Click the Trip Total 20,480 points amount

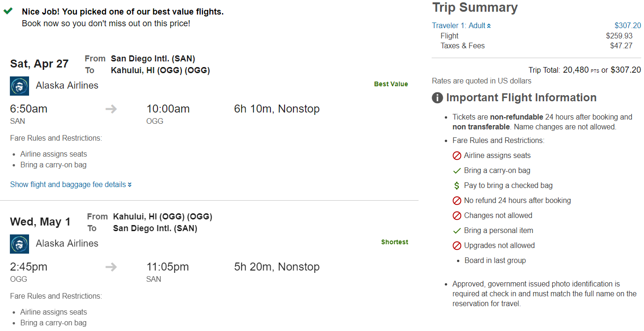tap(576, 70)
